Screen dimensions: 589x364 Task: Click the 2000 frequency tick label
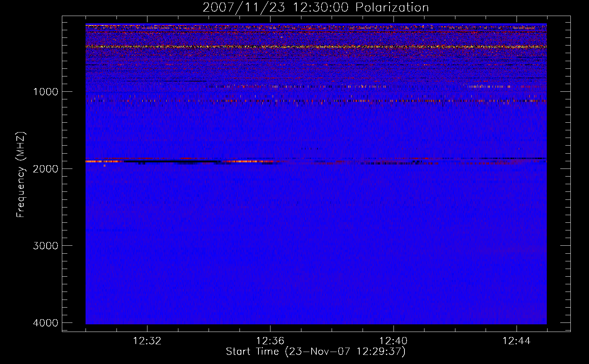coord(46,169)
